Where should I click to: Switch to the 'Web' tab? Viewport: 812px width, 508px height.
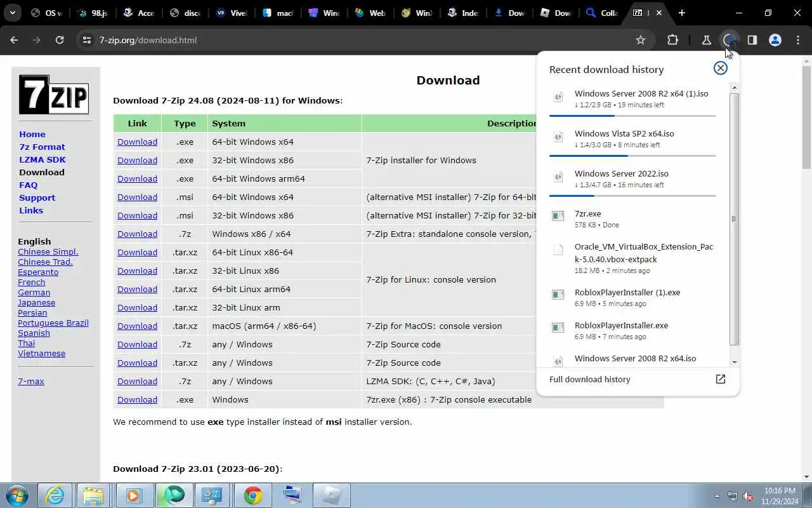click(370, 13)
